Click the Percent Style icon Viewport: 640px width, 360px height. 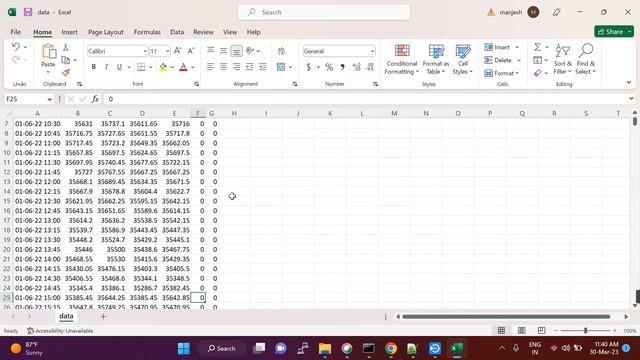tap(329, 67)
